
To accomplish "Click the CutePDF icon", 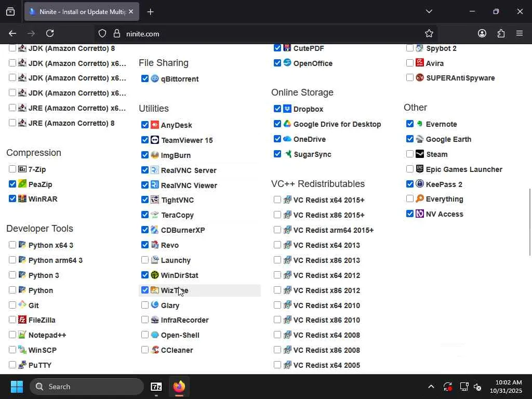I will point(287,48).
